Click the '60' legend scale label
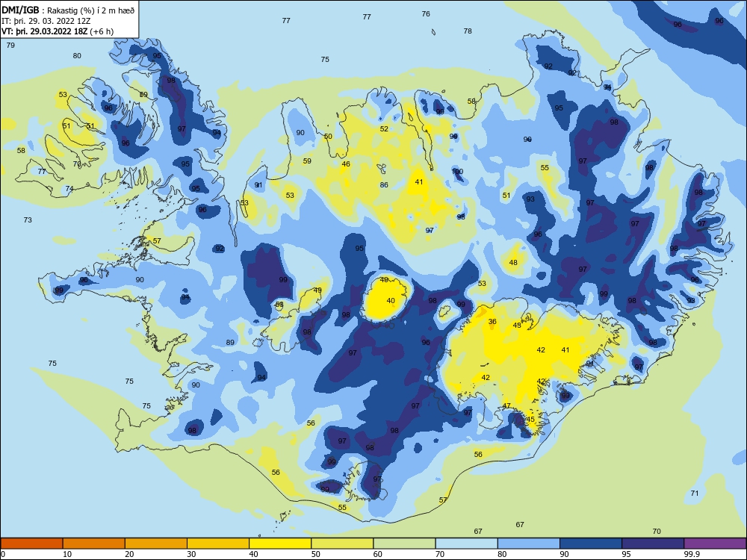 point(378,554)
